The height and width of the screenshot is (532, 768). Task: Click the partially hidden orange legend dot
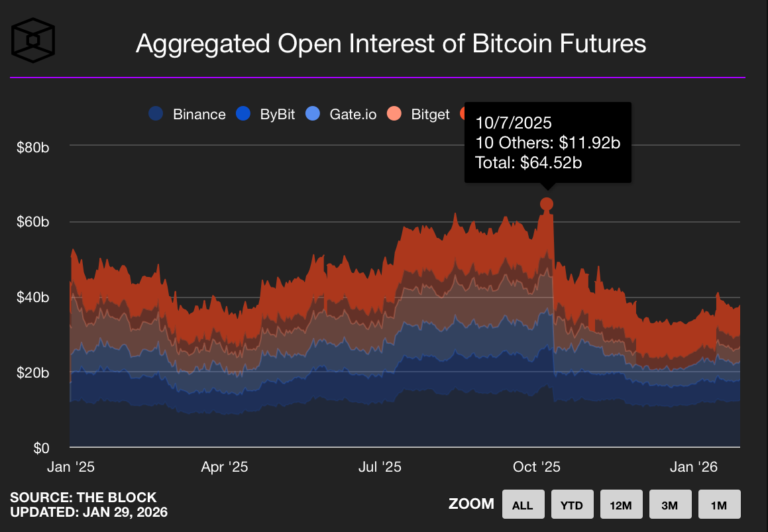[x=463, y=114]
